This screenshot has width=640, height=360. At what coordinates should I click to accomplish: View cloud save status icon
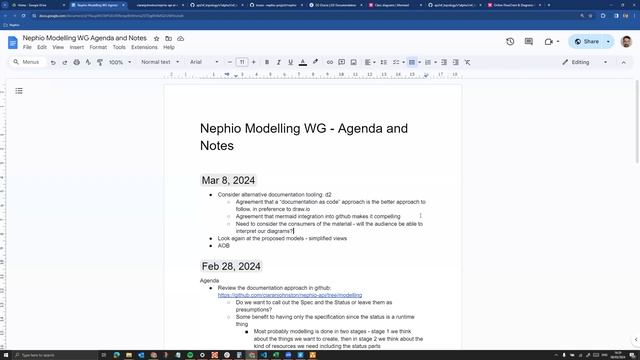pyautogui.click(x=180, y=38)
